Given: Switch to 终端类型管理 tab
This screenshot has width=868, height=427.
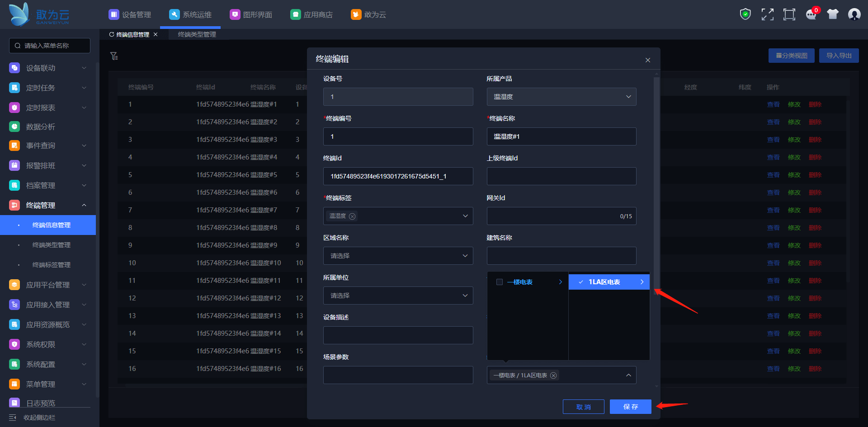Looking at the screenshot, I should tap(197, 34).
